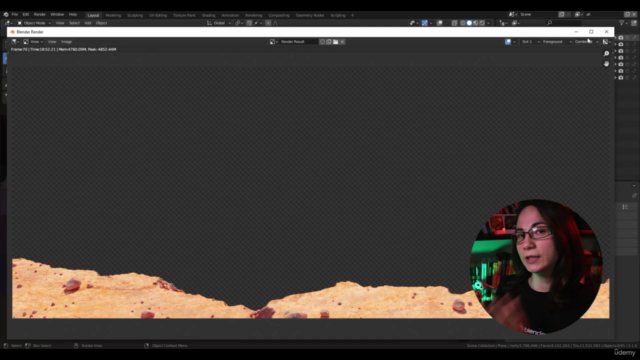Toggle X-ray mode in viewport header
Viewport: 640px width, 360px height.
point(454,23)
